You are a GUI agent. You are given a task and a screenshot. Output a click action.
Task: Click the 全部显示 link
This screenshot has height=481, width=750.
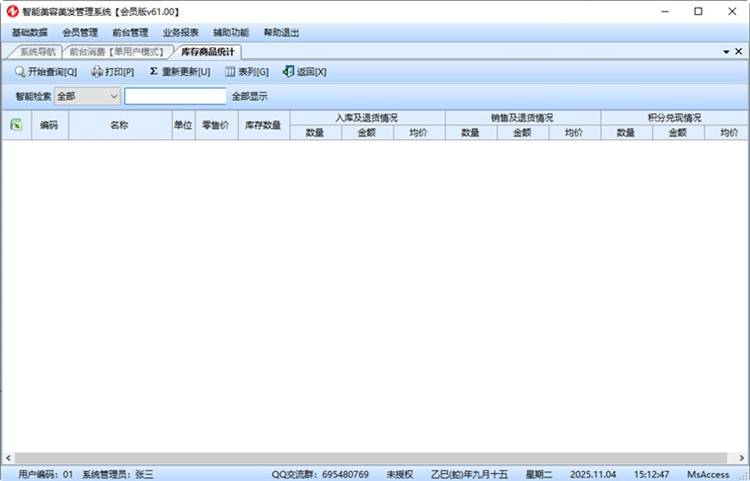(250, 97)
